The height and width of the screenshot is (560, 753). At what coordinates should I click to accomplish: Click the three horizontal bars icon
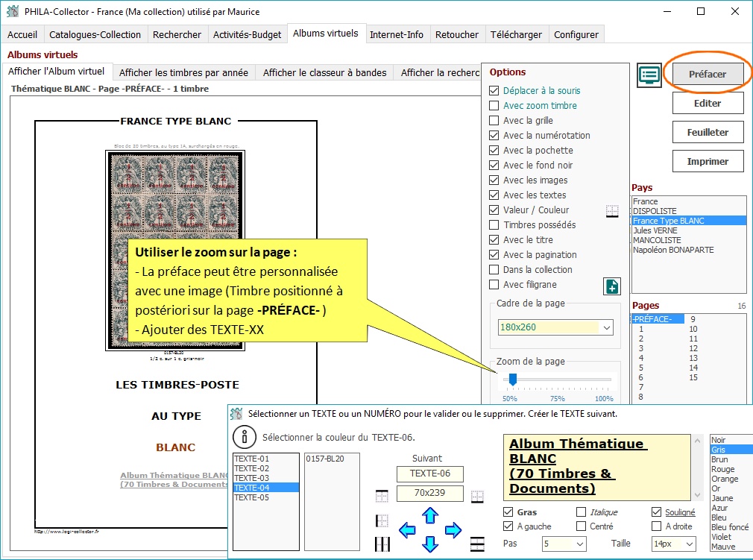click(x=477, y=544)
